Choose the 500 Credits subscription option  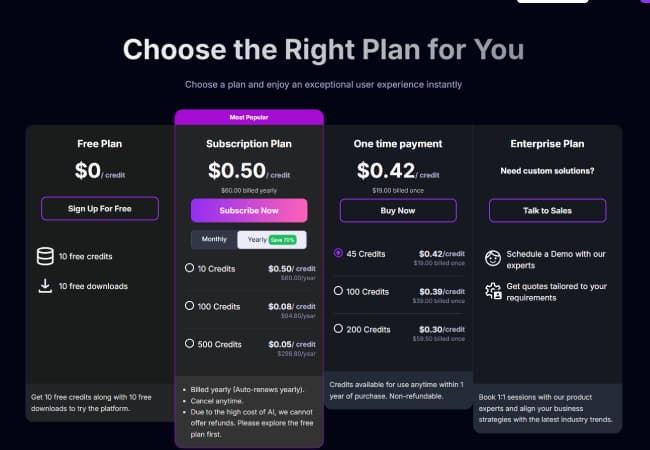click(190, 344)
